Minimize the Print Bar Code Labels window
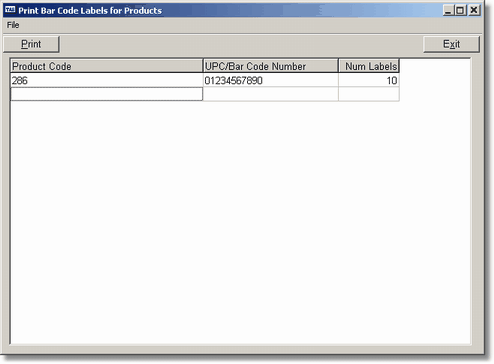Screen dimensions: 494x364 tap(448, 10)
